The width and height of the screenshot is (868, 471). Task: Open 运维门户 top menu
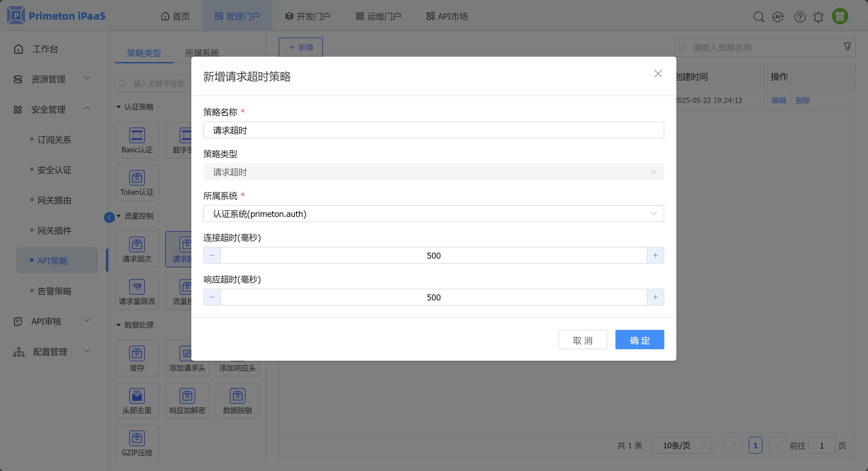pos(378,16)
